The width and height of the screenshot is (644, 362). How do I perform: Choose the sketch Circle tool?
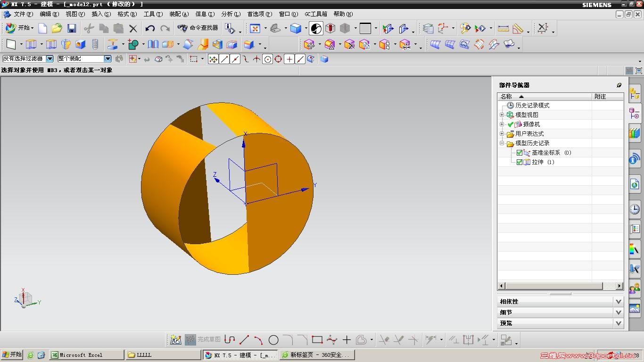(273, 339)
